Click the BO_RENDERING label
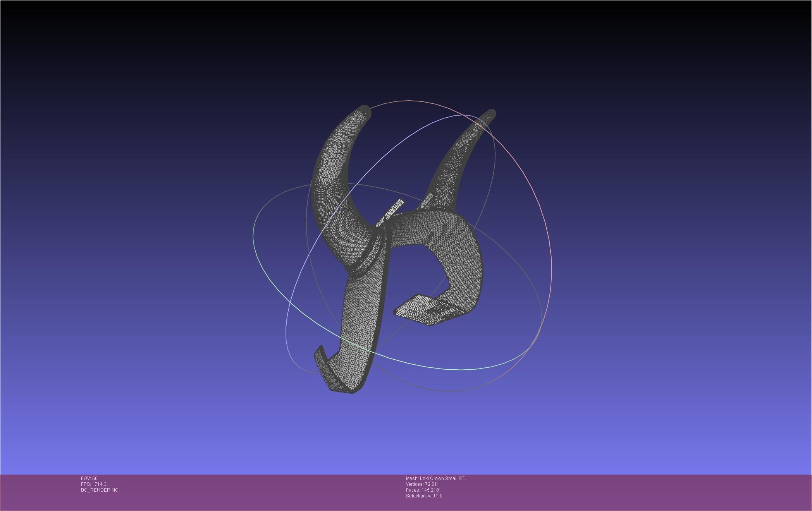Screen dimensions: 812x511 coord(100,490)
